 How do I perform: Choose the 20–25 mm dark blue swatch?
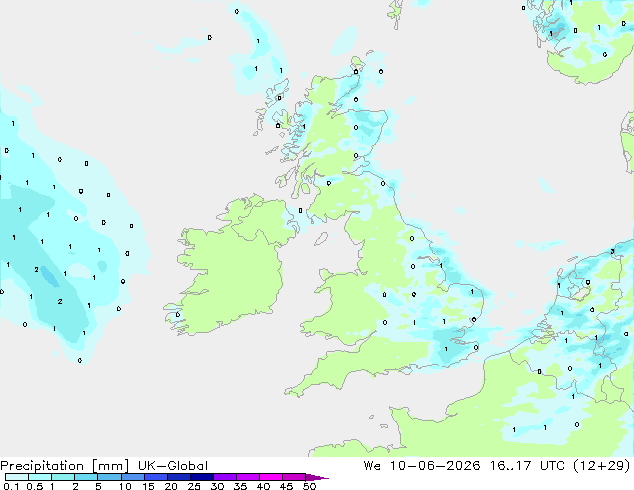click(x=178, y=477)
